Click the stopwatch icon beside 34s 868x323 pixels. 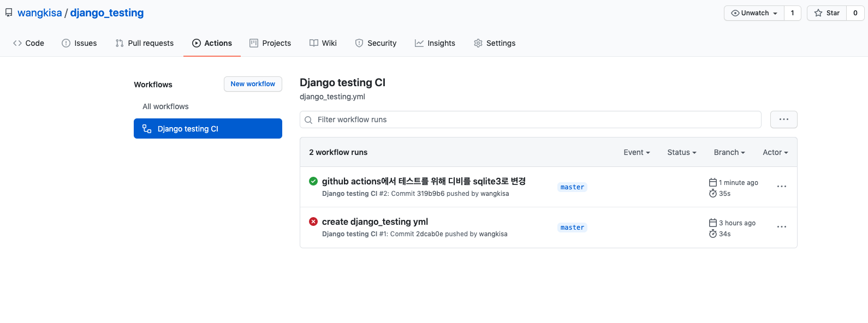713,234
